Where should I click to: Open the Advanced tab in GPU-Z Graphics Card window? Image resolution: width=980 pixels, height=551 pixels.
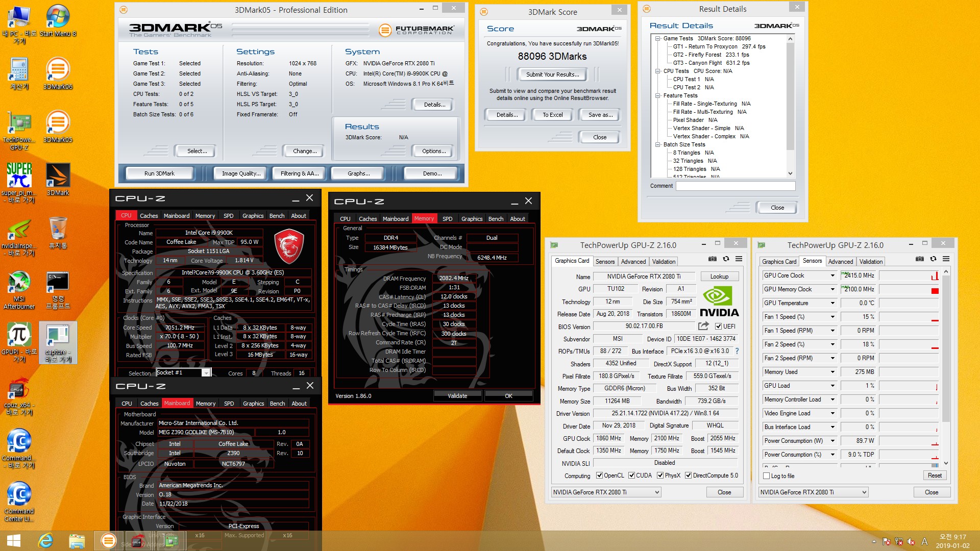click(x=633, y=262)
